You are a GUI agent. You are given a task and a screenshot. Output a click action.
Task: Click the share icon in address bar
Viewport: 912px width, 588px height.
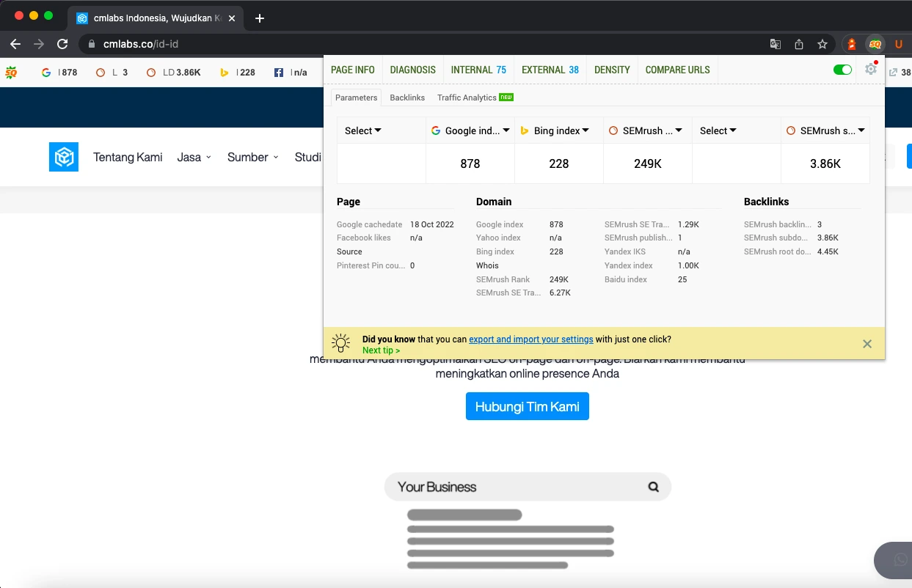(x=799, y=44)
